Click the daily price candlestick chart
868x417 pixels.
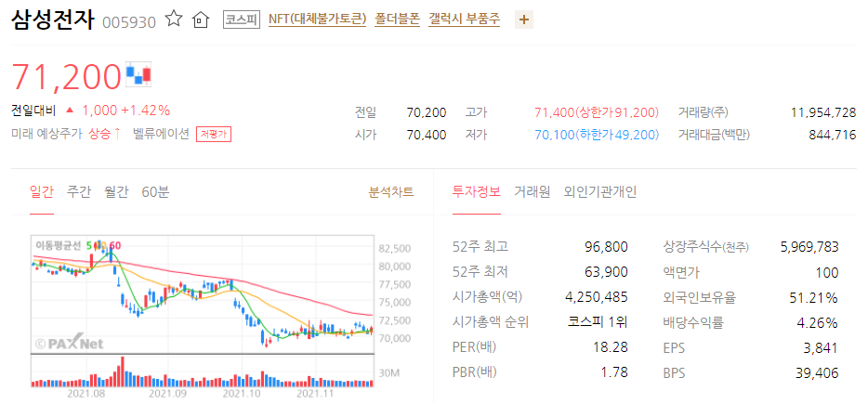click(204, 294)
